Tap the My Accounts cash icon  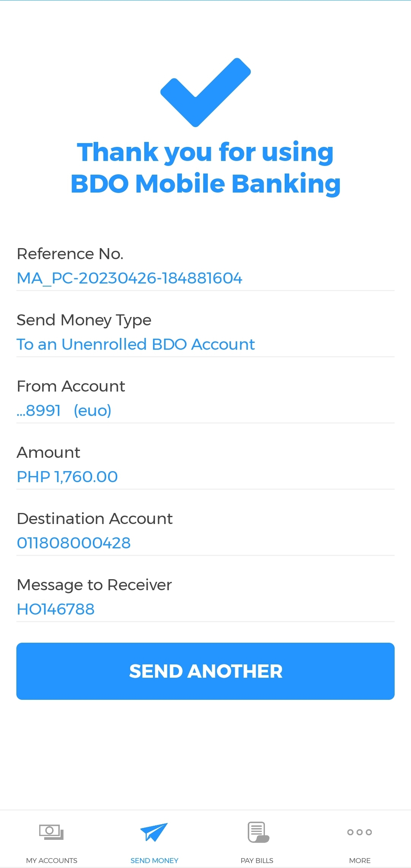pyautogui.click(x=51, y=831)
